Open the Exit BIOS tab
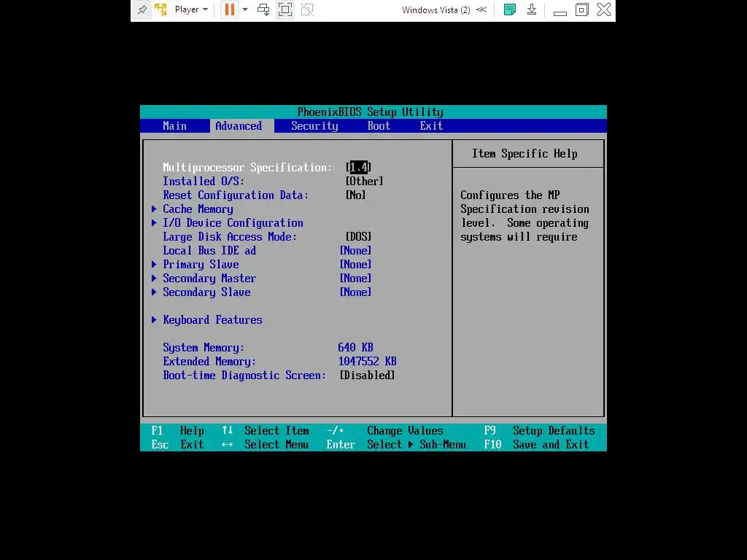Image resolution: width=747 pixels, height=560 pixels. pyautogui.click(x=431, y=125)
